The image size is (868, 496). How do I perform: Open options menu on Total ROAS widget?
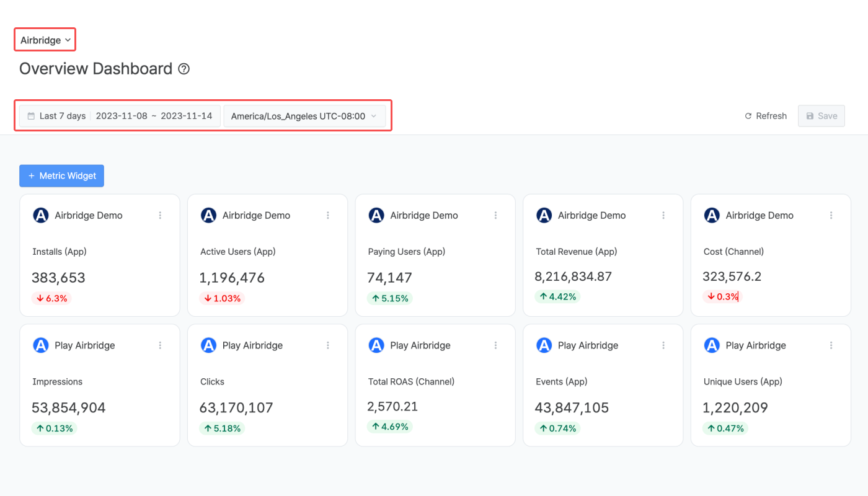tap(495, 345)
